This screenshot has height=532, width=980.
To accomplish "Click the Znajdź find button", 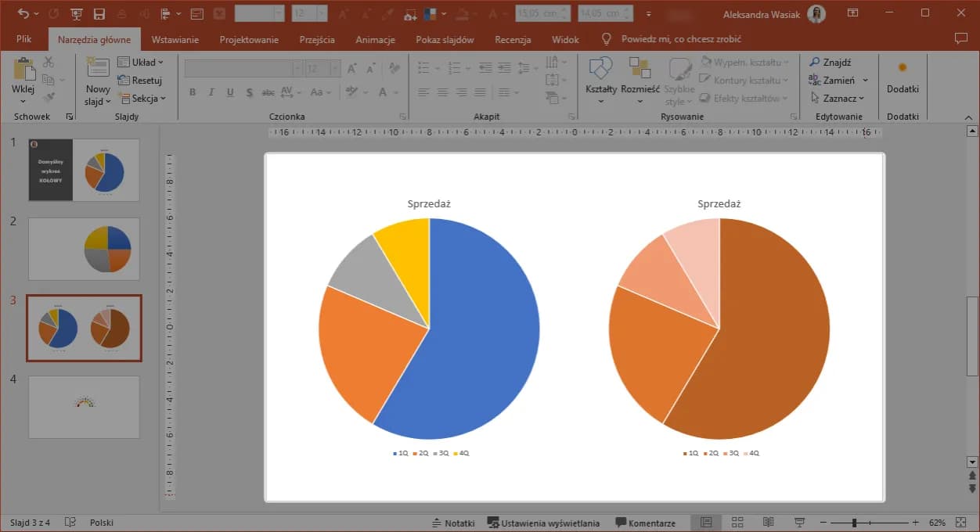I will (830, 62).
